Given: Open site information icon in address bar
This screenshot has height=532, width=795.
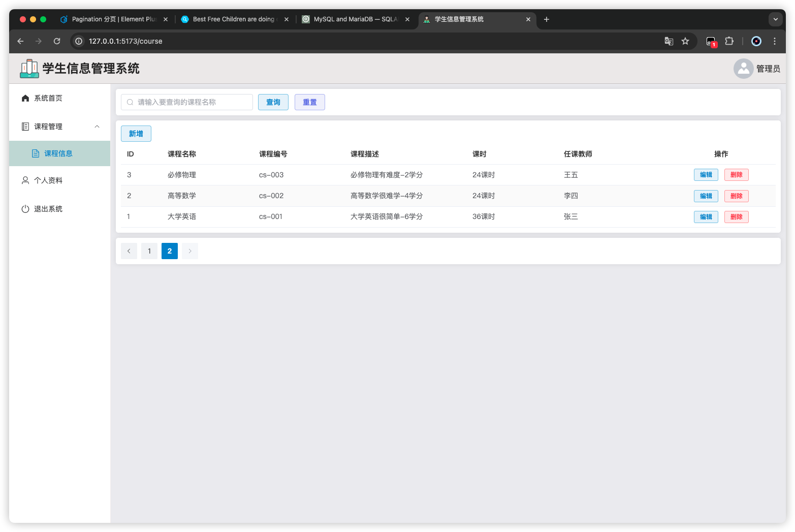Looking at the screenshot, I should [79, 41].
